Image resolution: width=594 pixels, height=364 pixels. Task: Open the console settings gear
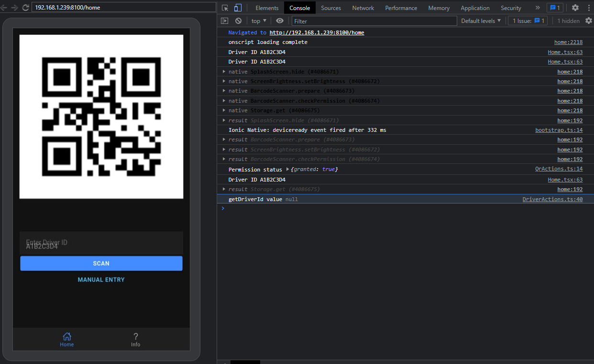click(589, 21)
